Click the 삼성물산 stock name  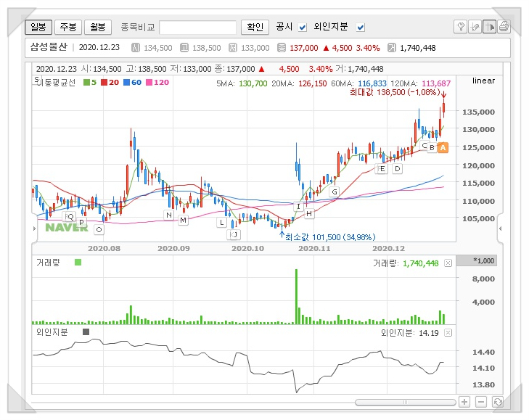(x=49, y=47)
